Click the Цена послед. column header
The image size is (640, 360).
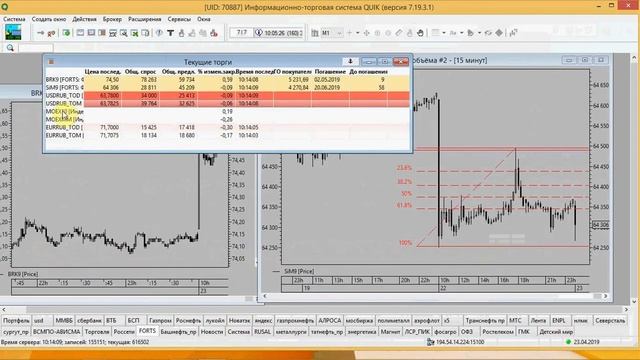click(x=102, y=72)
